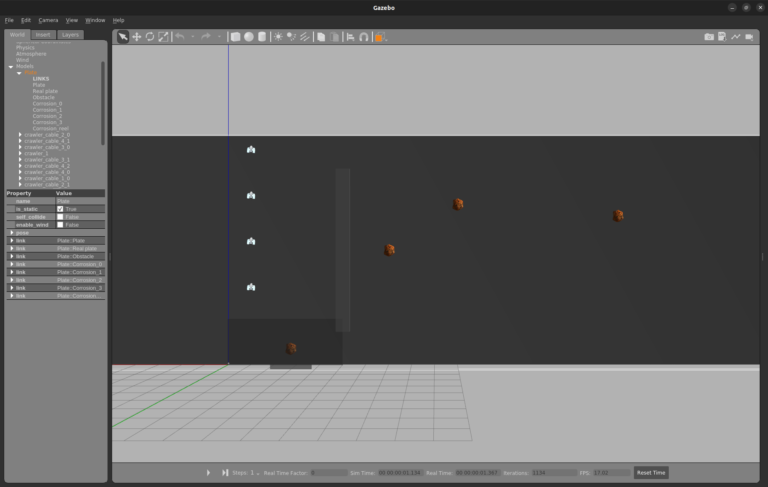The image size is (768, 487).
Task: Click the Snap mode magnet icon
Action: [364, 37]
